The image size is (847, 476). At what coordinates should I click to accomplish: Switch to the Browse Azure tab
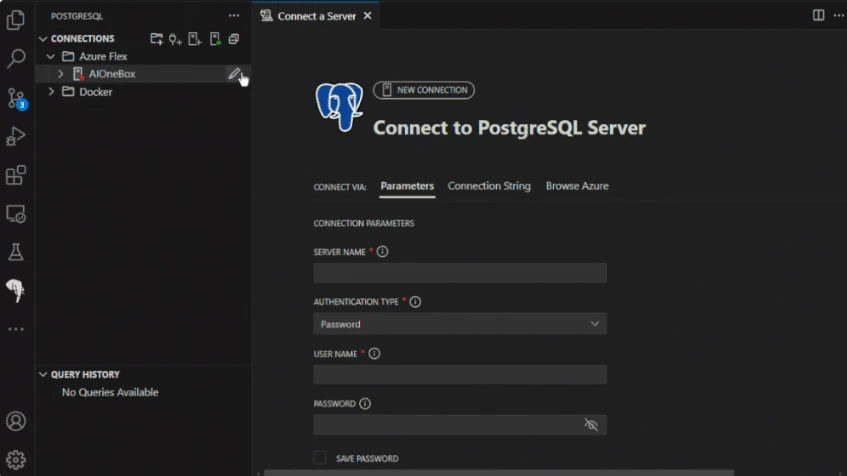pyautogui.click(x=577, y=186)
